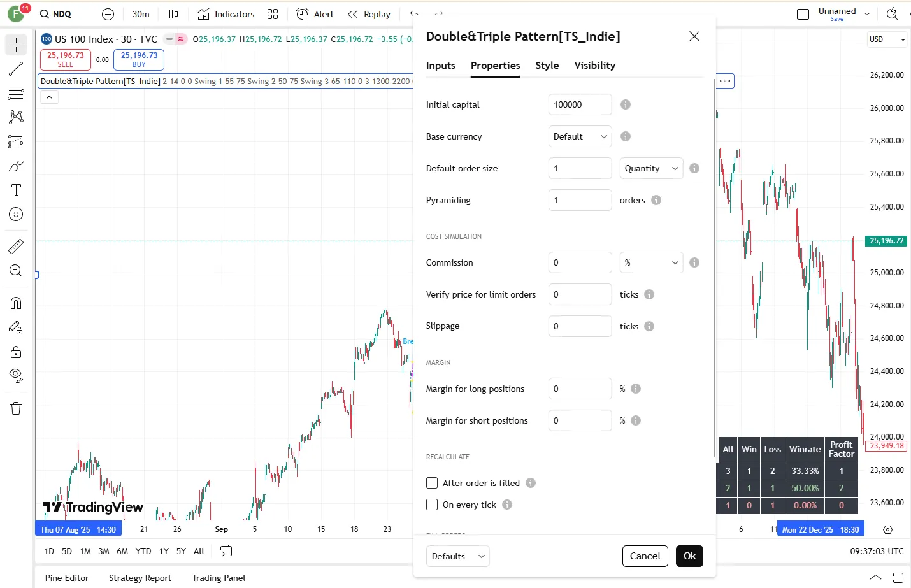Expand the Quantity order size dropdown
This screenshot has height=588, width=911.
[x=651, y=168]
